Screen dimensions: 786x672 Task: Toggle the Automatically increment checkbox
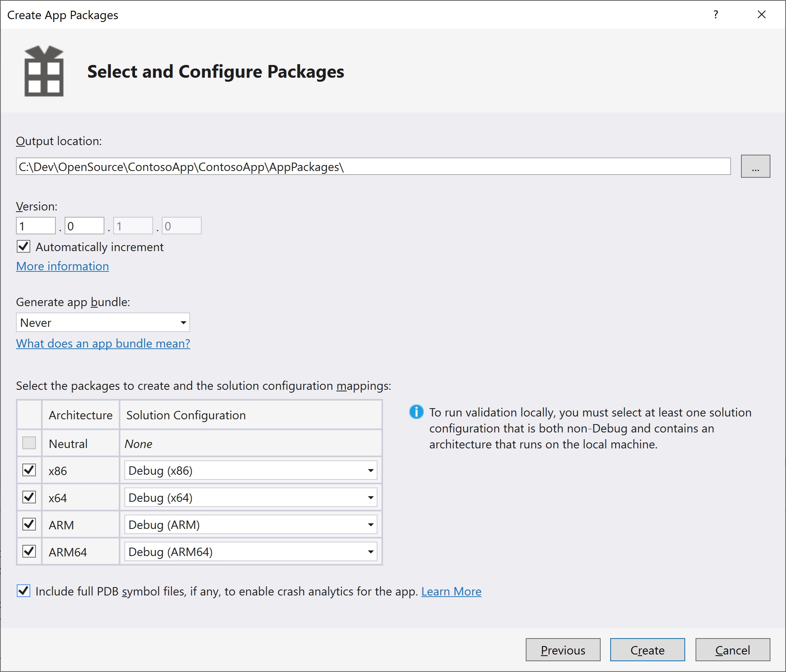(x=23, y=247)
